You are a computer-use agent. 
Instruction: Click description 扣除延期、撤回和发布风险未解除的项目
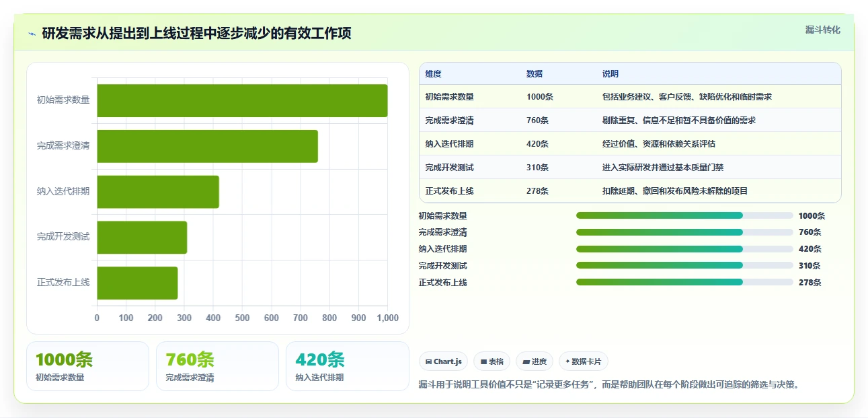(x=675, y=191)
